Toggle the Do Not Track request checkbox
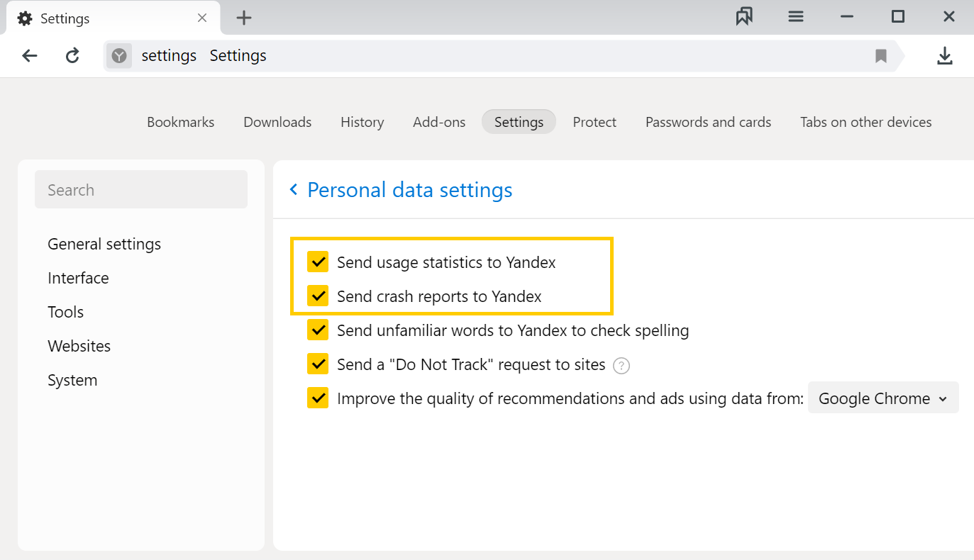 318,364
